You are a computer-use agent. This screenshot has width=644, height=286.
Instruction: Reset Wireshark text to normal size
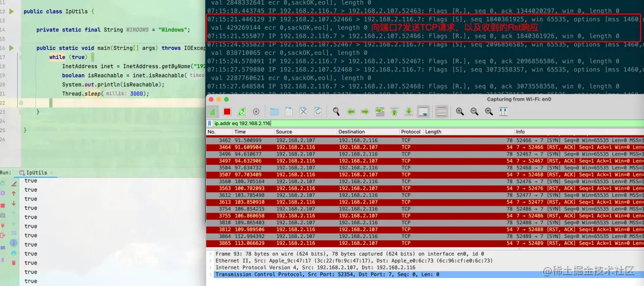[x=489, y=112]
